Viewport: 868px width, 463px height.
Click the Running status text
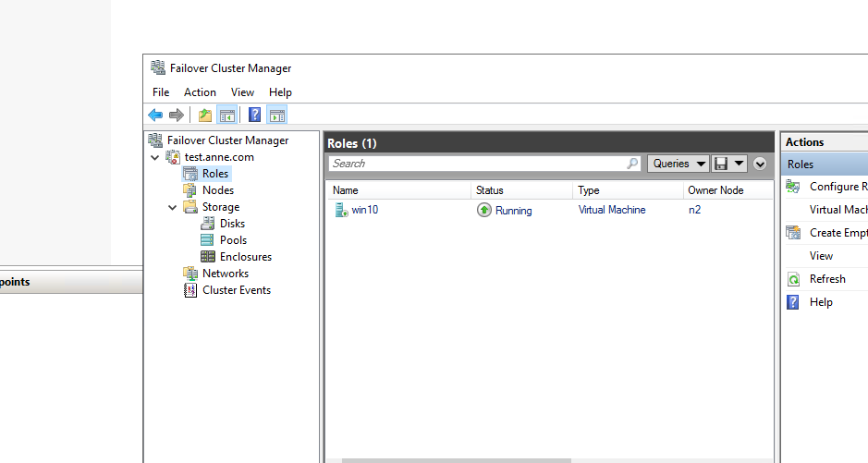click(x=514, y=211)
